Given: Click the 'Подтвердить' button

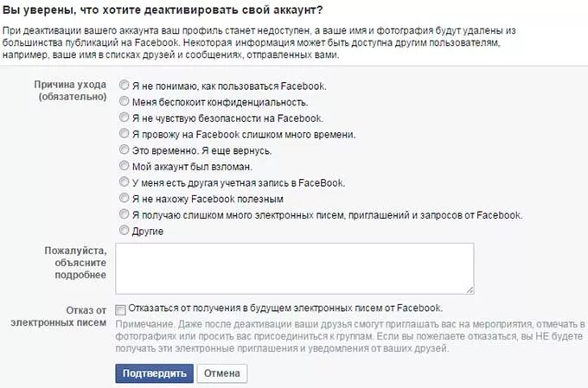Looking at the screenshot, I should point(155,373).
